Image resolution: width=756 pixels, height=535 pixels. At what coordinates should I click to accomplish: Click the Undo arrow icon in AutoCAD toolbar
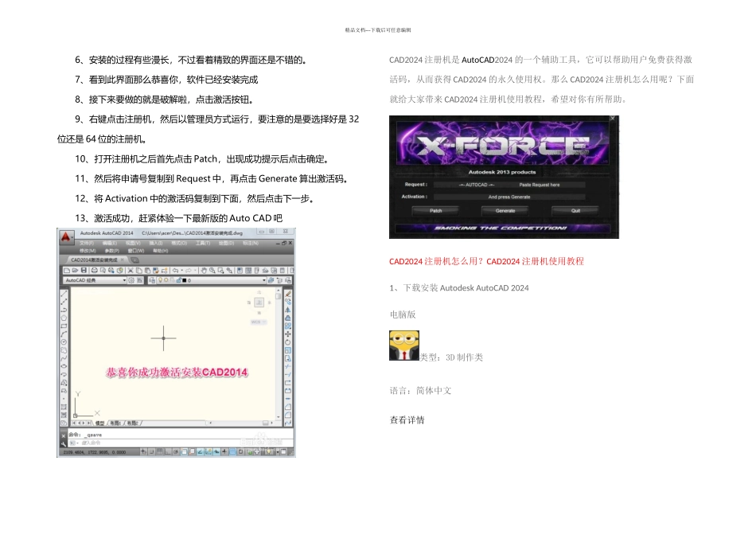pos(176,270)
